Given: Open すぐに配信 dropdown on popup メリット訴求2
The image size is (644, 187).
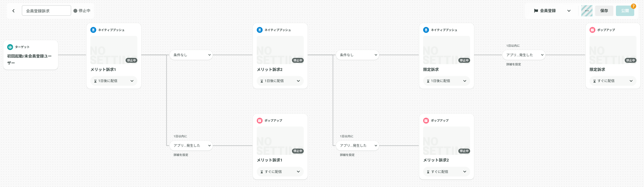Looking at the screenshot, I should tap(447, 172).
